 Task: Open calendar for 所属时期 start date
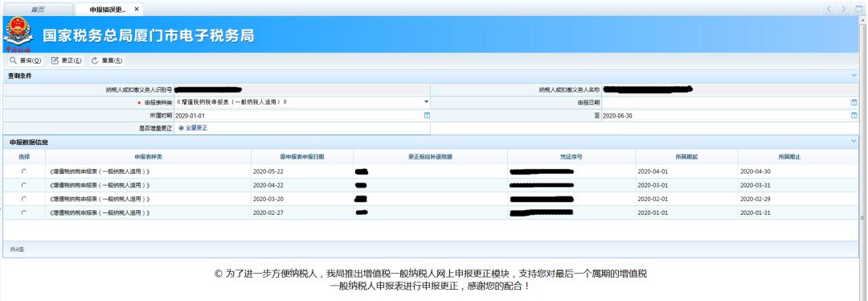click(427, 115)
